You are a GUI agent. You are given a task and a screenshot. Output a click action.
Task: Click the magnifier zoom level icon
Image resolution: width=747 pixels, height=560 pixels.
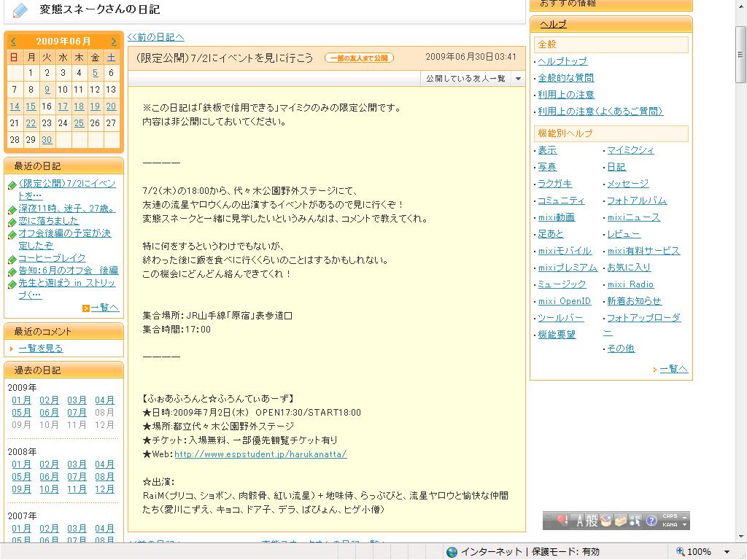coord(681,551)
